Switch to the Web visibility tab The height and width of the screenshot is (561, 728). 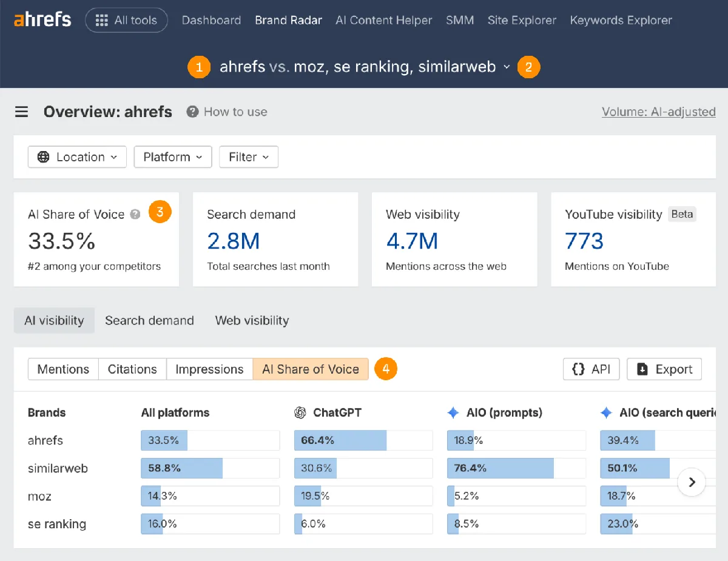click(x=252, y=320)
